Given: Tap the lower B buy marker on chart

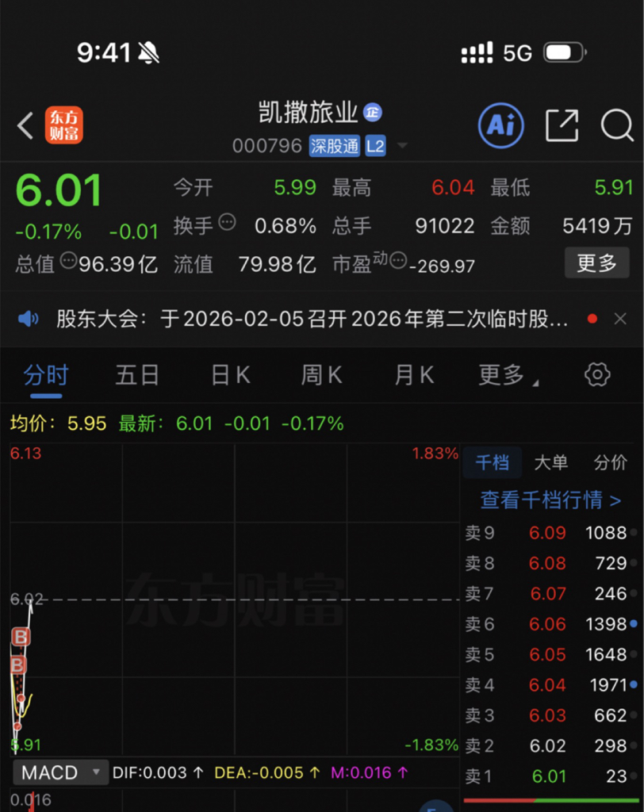Looking at the screenshot, I should coord(17,665).
